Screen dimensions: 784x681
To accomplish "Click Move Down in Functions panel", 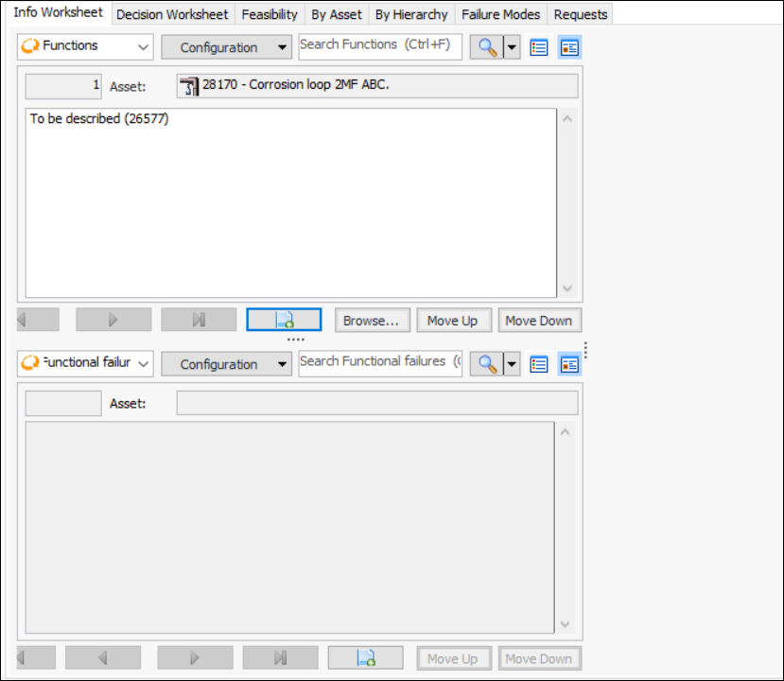I will click(540, 321).
